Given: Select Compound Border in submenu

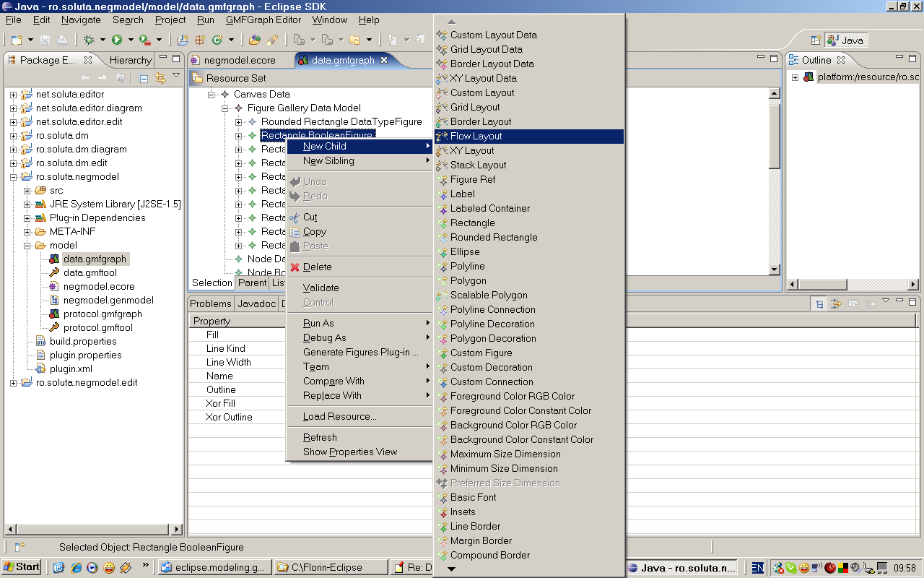Looking at the screenshot, I should 529,555.
